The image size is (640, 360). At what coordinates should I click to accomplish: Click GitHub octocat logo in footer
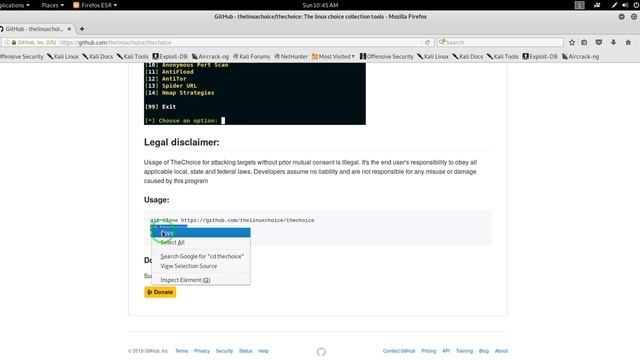tap(321, 352)
